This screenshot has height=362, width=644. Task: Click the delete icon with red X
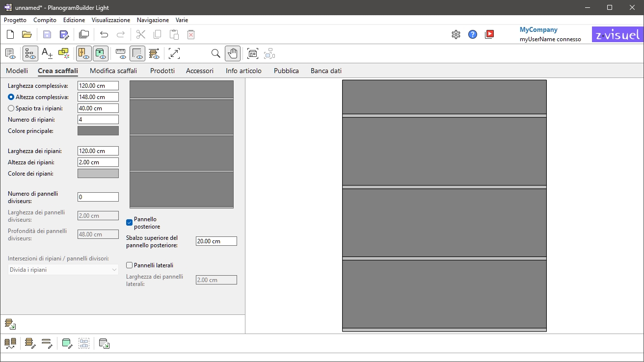[191, 34]
